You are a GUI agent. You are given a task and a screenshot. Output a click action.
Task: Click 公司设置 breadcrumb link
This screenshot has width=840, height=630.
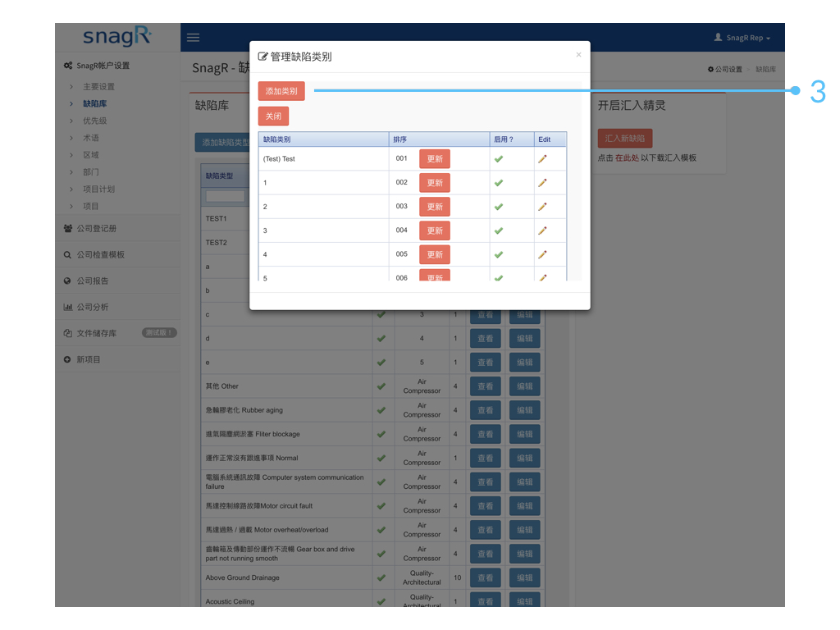tap(725, 69)
